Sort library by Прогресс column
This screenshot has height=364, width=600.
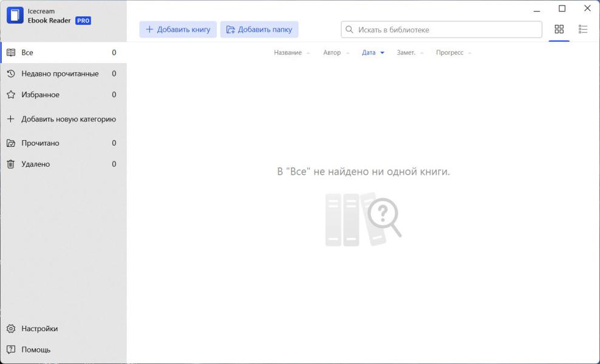(449, 53)
